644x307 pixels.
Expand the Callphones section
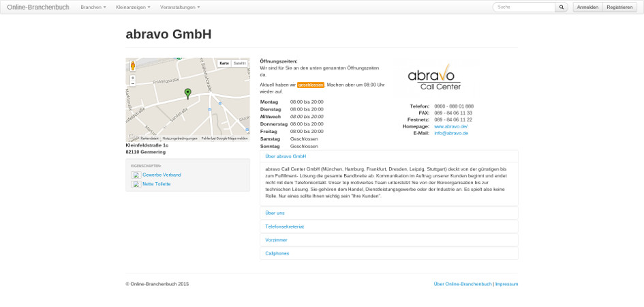click(x=277, y=254)
